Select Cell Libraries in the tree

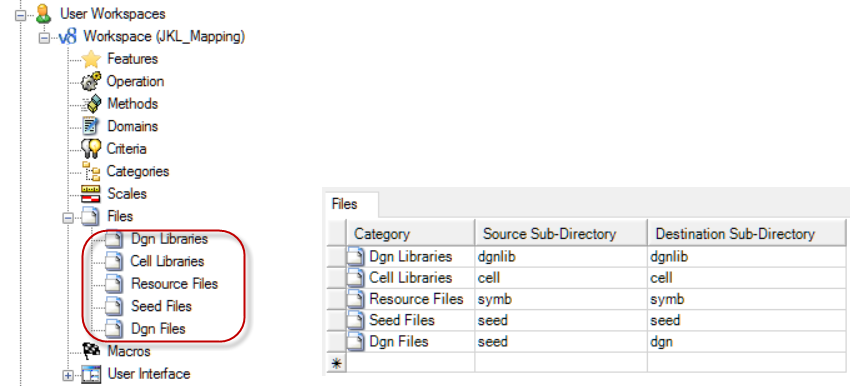coord(167,261)
